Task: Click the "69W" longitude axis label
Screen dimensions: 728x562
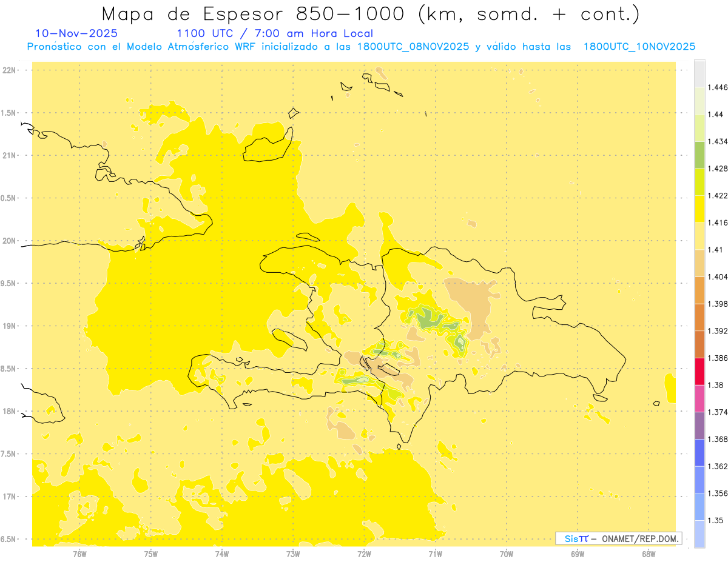Action: click(x=578, y=554)
